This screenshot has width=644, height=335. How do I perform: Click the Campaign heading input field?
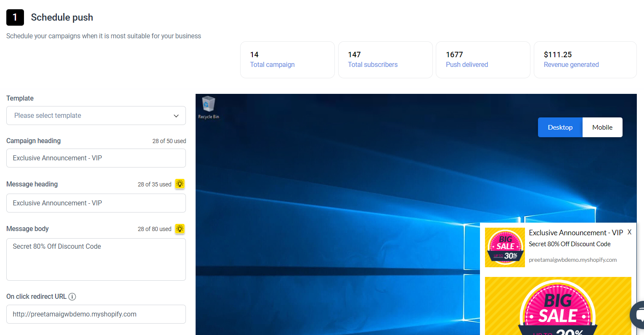96,158
